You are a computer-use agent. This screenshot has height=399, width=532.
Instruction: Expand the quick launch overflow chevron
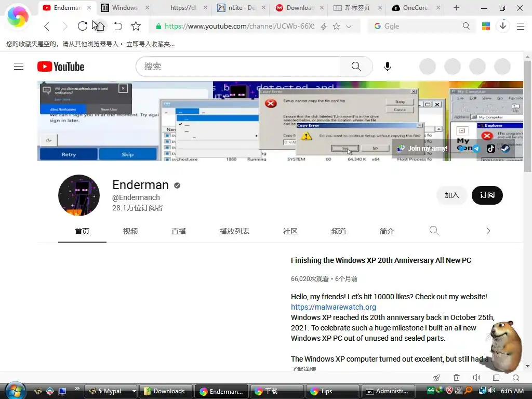tap(77, 389)
